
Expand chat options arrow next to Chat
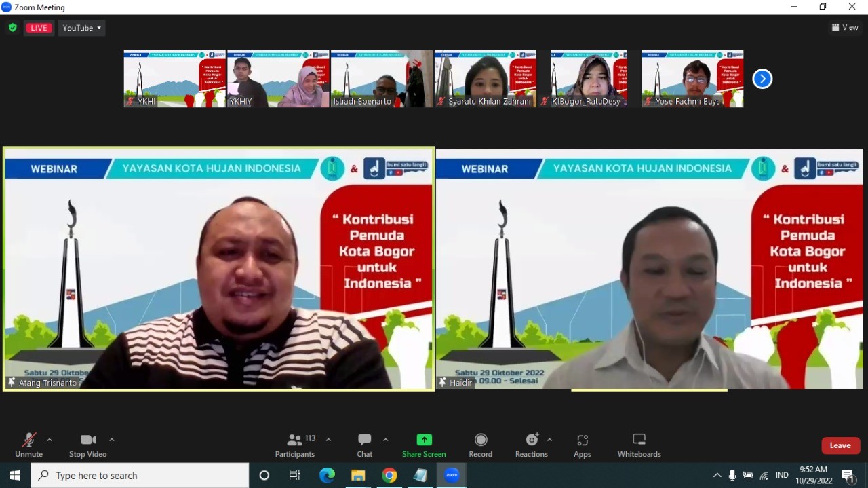(386, 440)
